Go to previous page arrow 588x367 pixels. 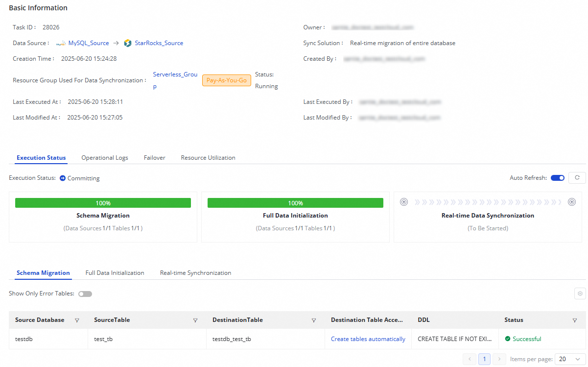470,359
